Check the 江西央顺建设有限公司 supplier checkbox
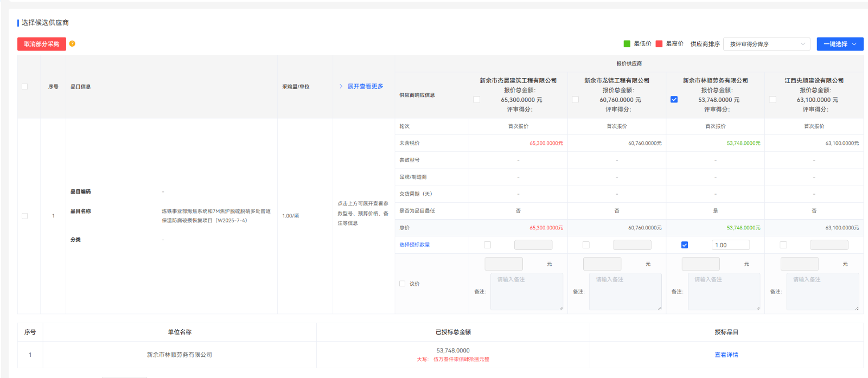The image size is (868, 378). click(773, 99)
